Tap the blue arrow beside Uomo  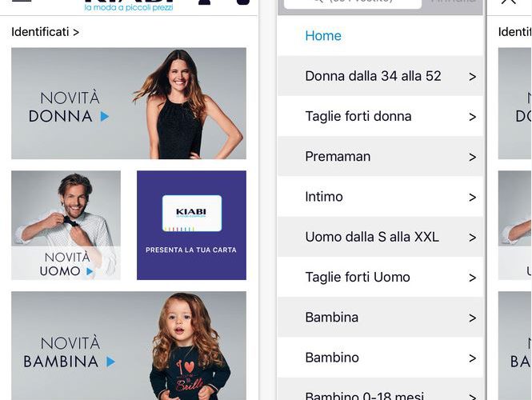click(x=90, y=271)
